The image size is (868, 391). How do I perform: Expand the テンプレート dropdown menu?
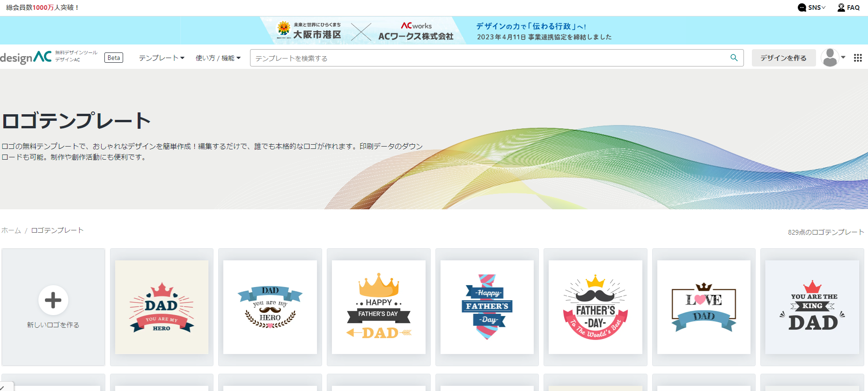[162, 58]
